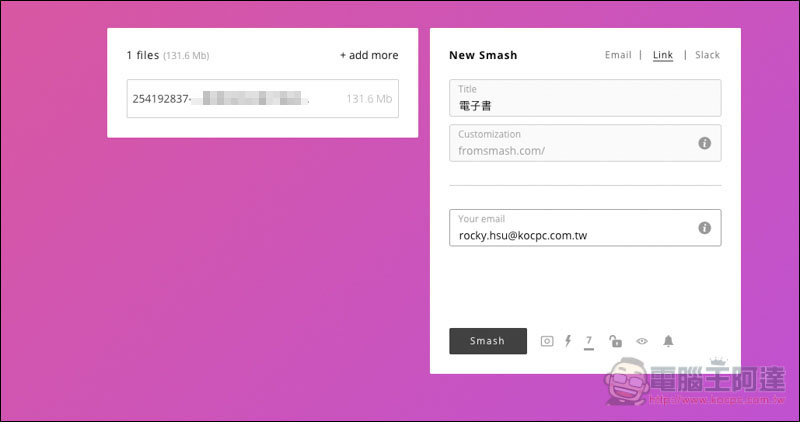Click the info icon in Customization field
Viewport: 800px width, 422px height.
pos(704,143)
